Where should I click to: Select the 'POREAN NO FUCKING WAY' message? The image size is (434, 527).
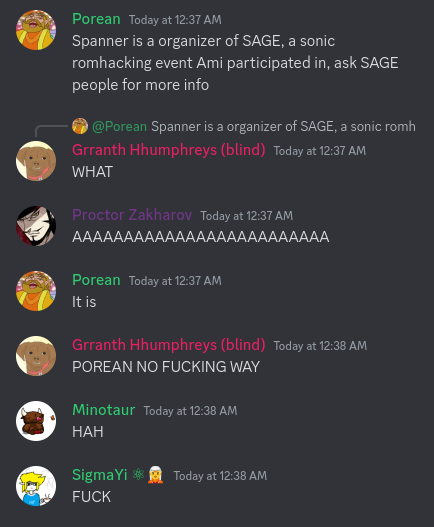click(166, 367)
